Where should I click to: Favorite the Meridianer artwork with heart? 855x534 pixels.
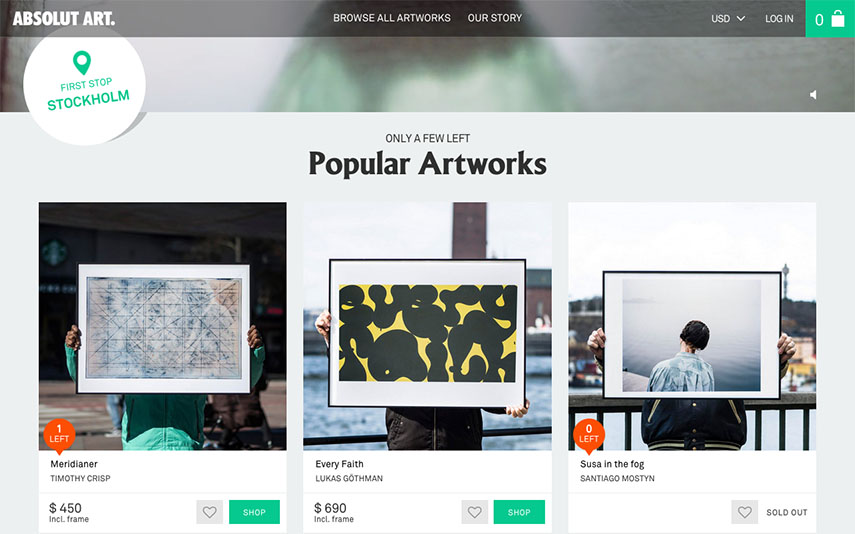209,512
